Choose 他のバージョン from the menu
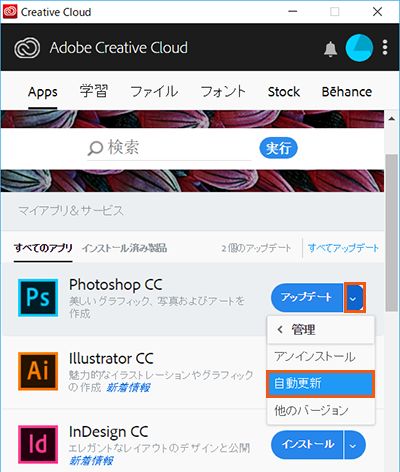 pos(321,410)
